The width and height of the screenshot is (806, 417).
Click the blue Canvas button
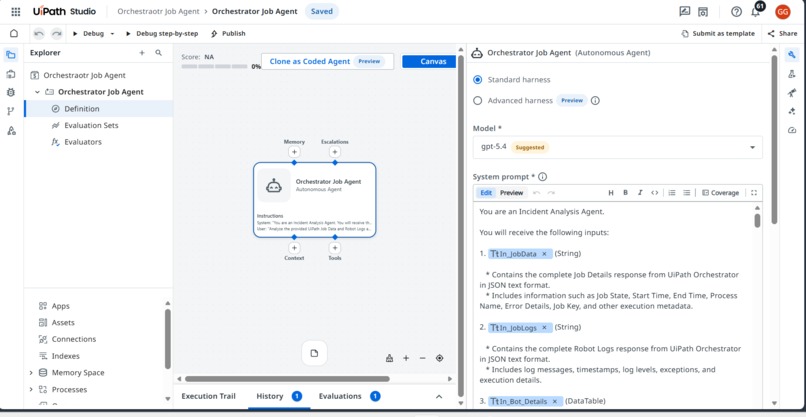[429, 62]
